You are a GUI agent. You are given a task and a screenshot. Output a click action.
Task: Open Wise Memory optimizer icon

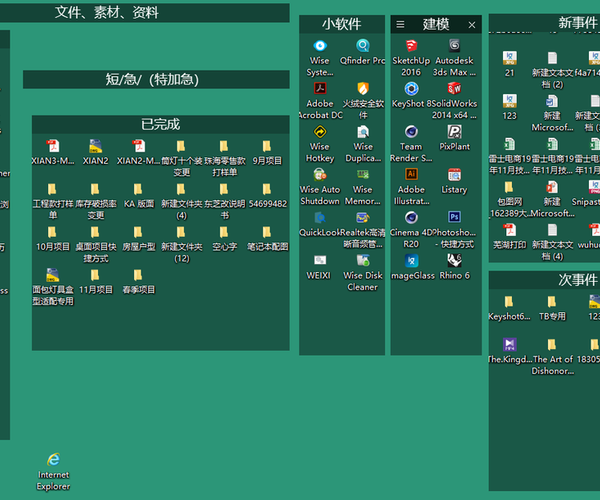click(x=363, y=175)
